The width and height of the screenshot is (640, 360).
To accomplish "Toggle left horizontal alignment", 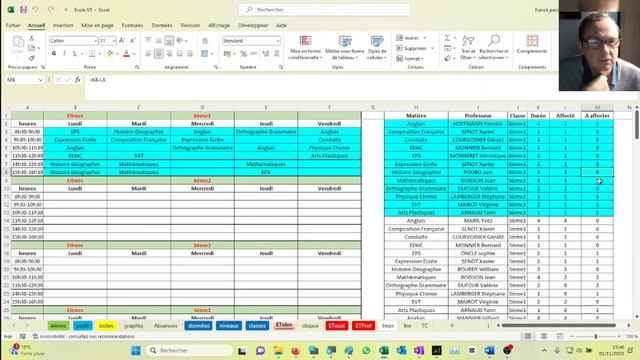I will pos(148,53).
